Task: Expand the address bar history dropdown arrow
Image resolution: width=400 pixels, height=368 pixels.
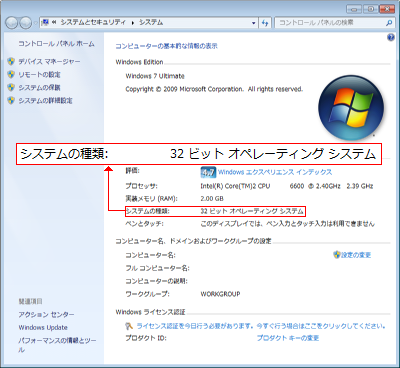Action: (x=254, y=23)
